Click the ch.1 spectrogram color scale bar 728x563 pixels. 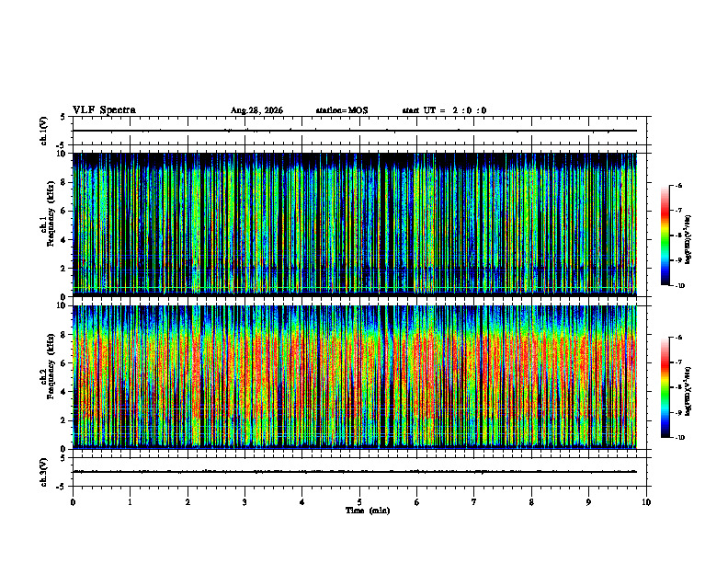pyautogui.click(x=665, y=236)
